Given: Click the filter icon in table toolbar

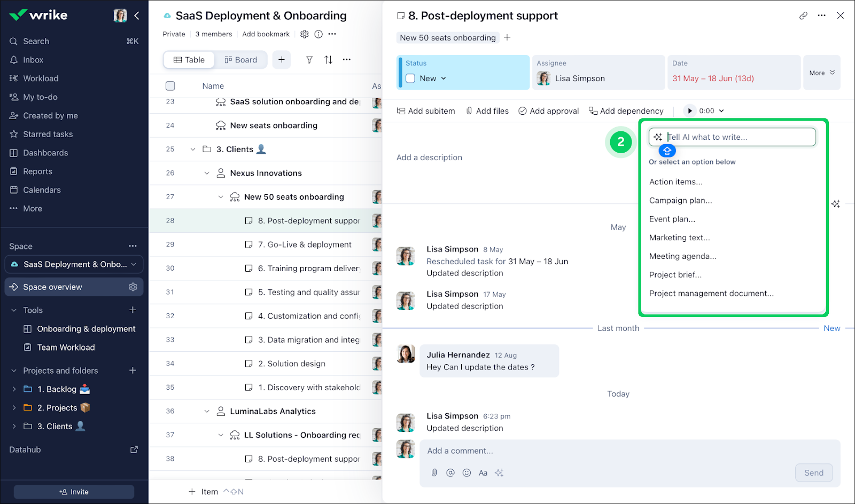Looking at the screenshot, I should tap(309, 60).
